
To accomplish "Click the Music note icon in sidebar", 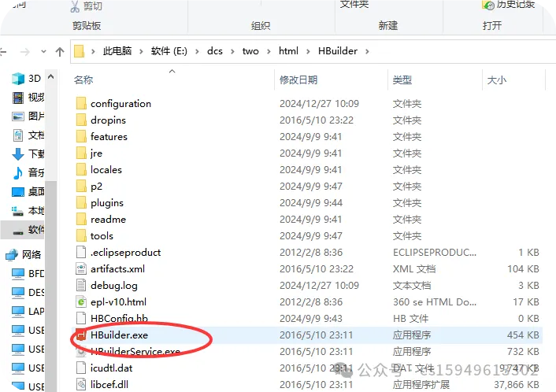I will (x=18, y=173).
